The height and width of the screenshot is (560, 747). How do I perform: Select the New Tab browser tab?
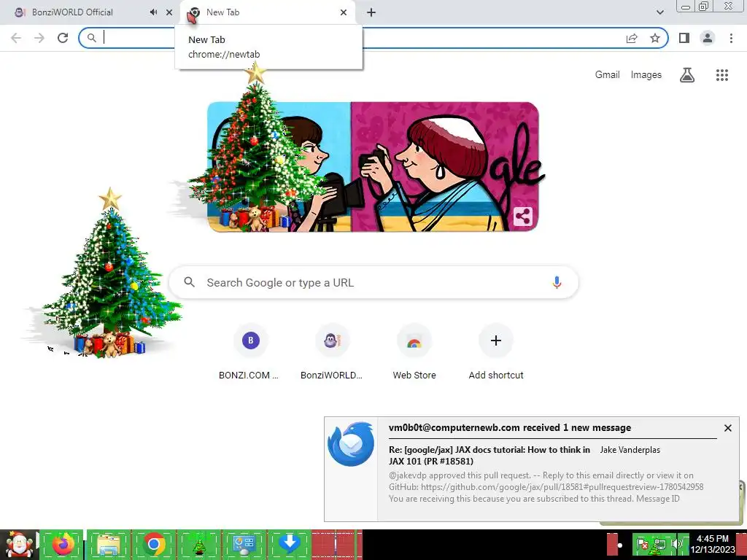point(267,12)
